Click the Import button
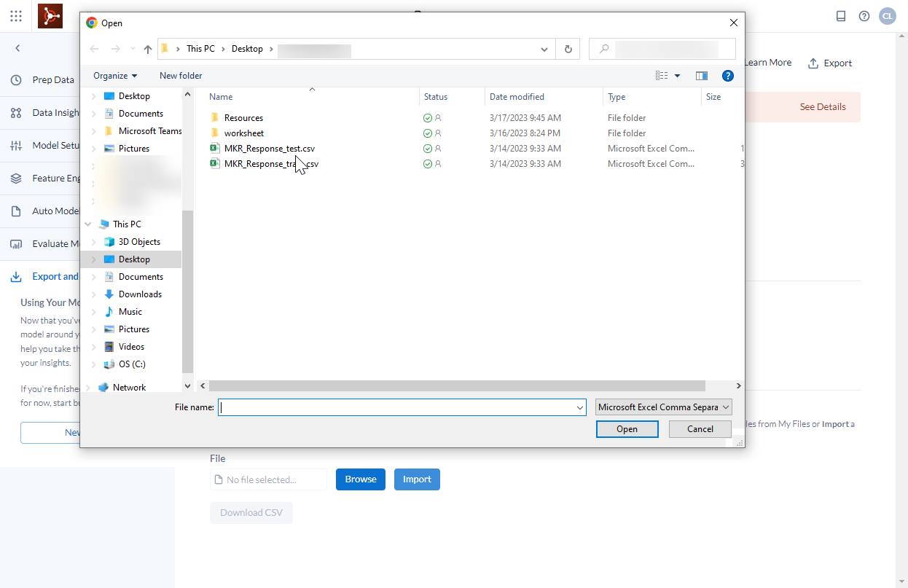 (417, 479)
